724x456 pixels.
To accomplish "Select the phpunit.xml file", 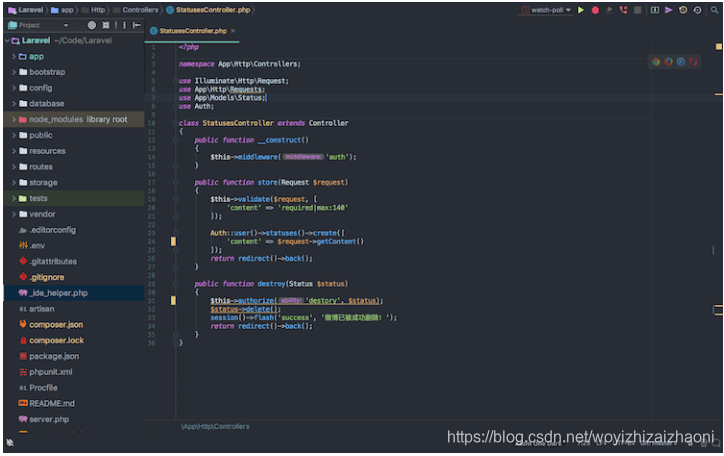I will click(51, 372).
